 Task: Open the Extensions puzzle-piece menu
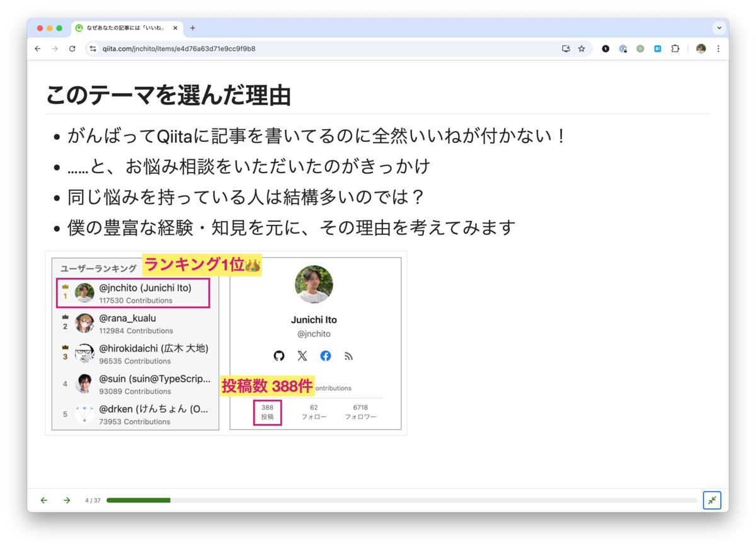(x=675, y=49)
